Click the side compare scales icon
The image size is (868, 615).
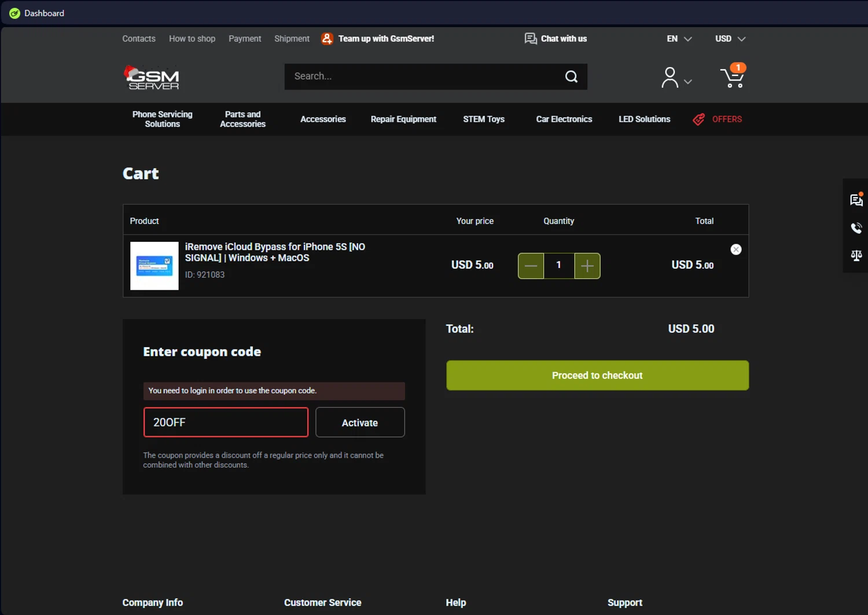point(856,255)
